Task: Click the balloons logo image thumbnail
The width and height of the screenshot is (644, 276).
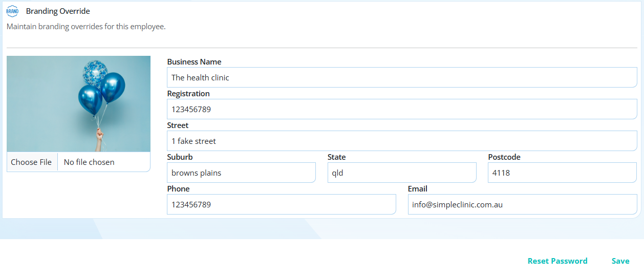Action: pyautogui.click(x=78, y=104)
